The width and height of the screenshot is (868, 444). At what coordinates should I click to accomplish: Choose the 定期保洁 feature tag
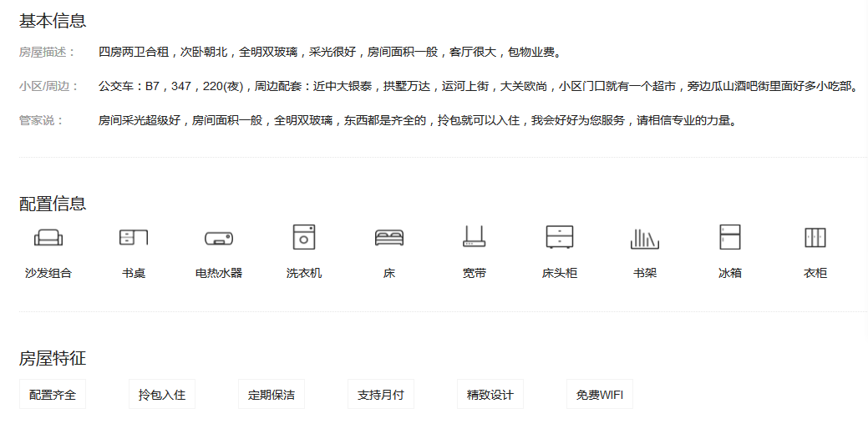pos(272,395)
